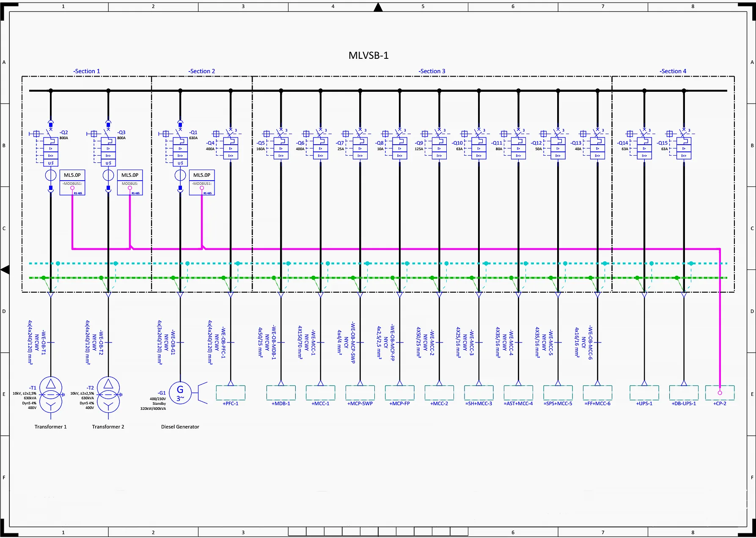Select breaker -Q12 50A symbol

coord(558,143)
